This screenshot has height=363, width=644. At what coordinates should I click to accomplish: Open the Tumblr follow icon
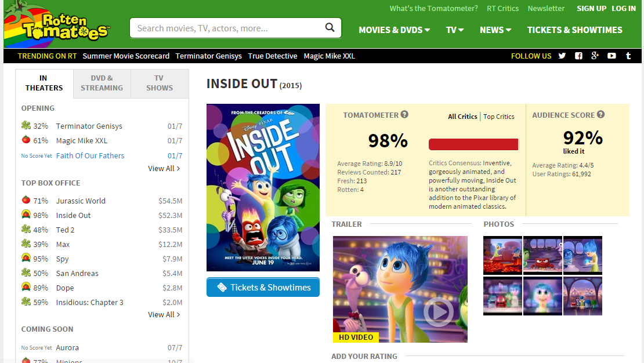pyautogui.click(x=628, y=56)
